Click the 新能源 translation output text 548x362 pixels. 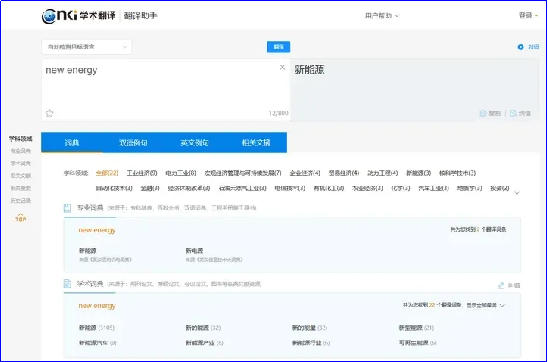[x=309, y=70]
